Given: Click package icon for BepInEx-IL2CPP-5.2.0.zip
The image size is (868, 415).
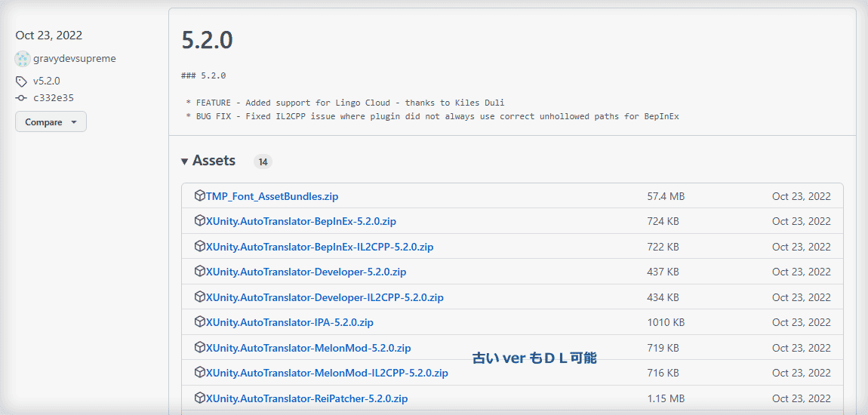Looking at the screenshot, I should (x=200, y=246).
